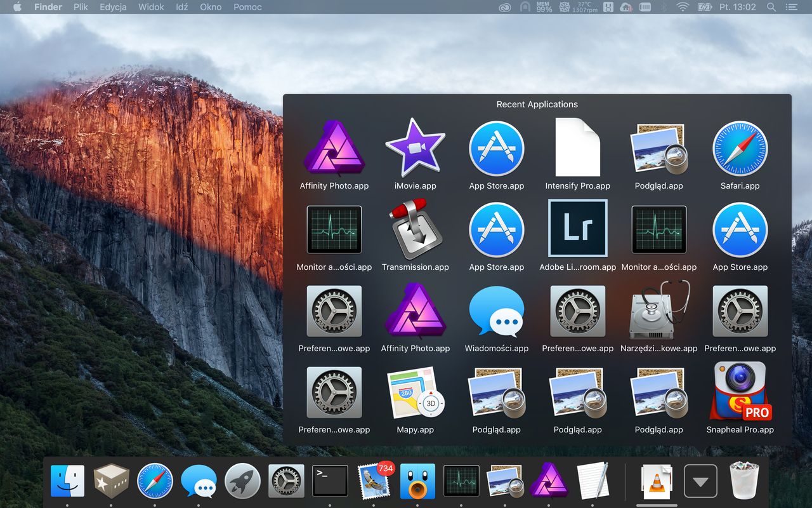812x508 pixels.
Task: Open Notification Center
Action: pos(791,7)
